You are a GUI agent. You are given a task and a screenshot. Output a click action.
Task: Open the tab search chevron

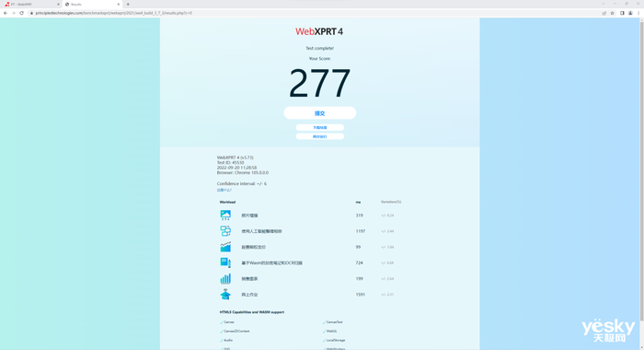[604, 4]
